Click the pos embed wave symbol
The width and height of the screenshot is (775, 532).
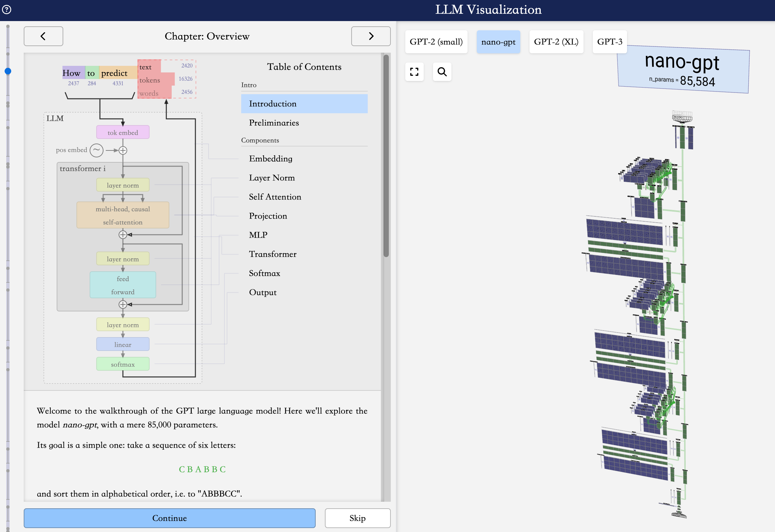pyautogui.click(x=97, y=150)
